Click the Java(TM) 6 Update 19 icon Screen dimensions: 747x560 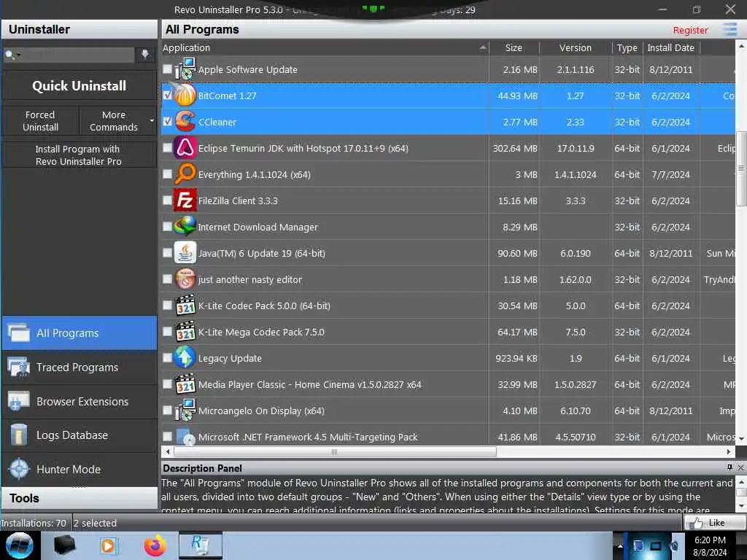coord(185,252)
